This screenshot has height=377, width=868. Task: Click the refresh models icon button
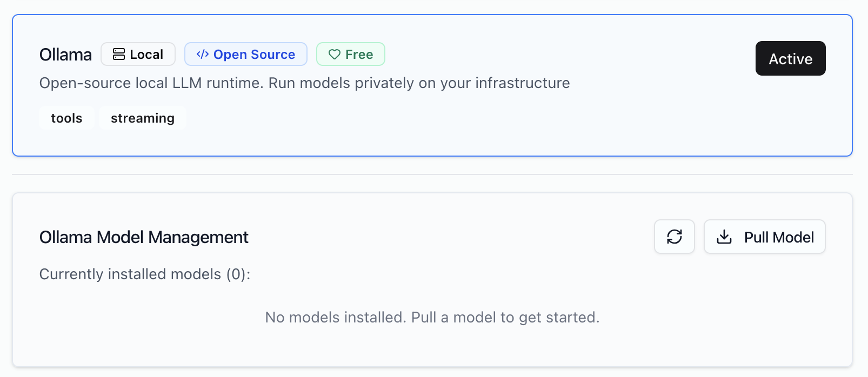click(x=674, y=237)
